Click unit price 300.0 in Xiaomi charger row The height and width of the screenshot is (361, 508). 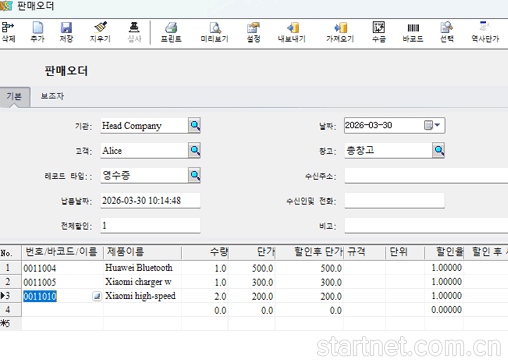[x=252, y=282]
